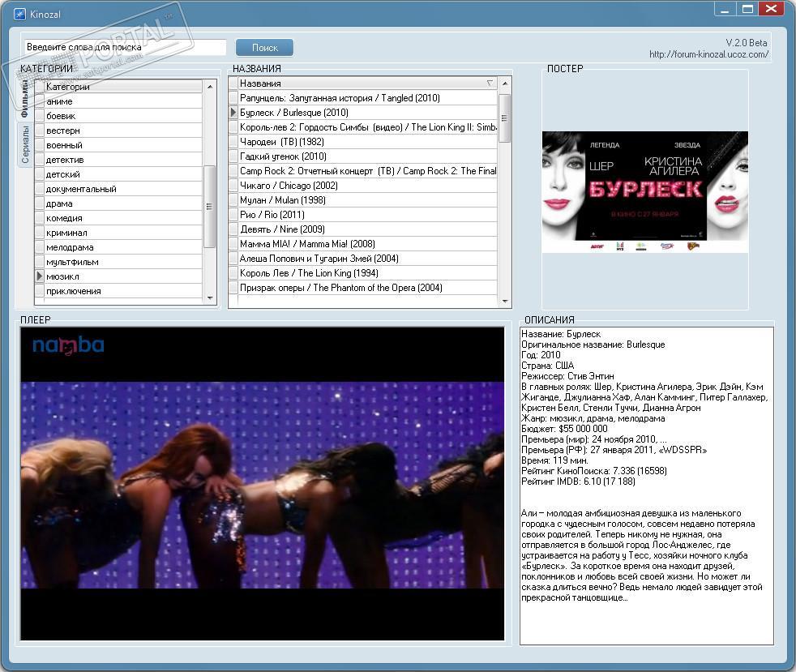Click the Бурлеск movie poster image
The image size is (796, 672).
coord(644,192)
